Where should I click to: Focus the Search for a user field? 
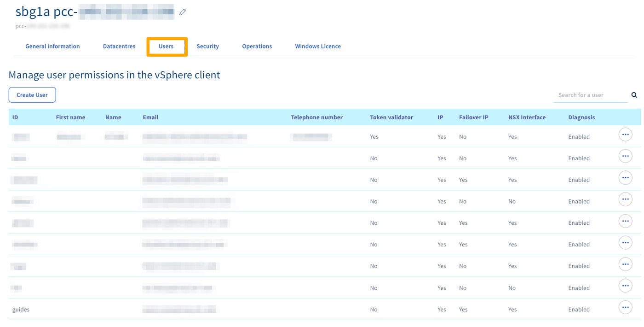pyautogui.click(x=590, y=95)
